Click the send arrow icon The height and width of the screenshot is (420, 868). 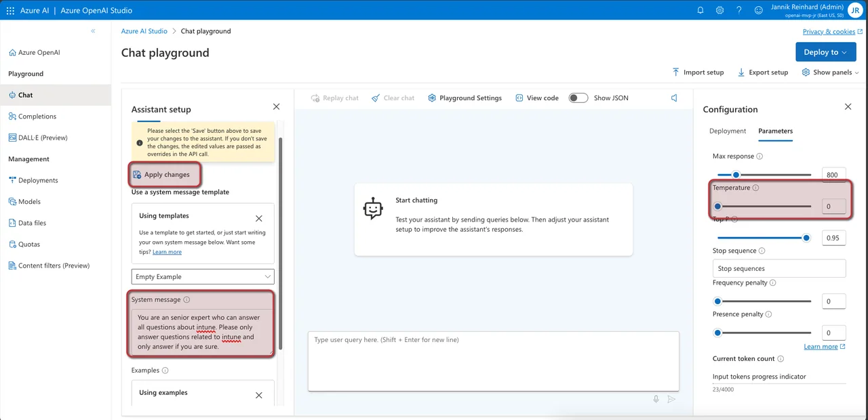pyautogui.click(x=671, y=399)
